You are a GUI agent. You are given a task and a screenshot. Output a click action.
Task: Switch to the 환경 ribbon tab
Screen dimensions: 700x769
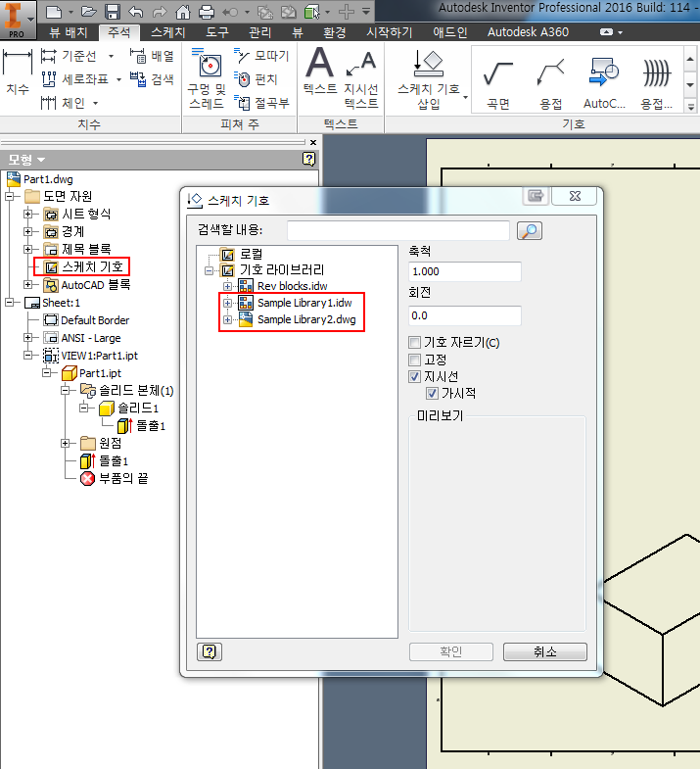[334, 32]
